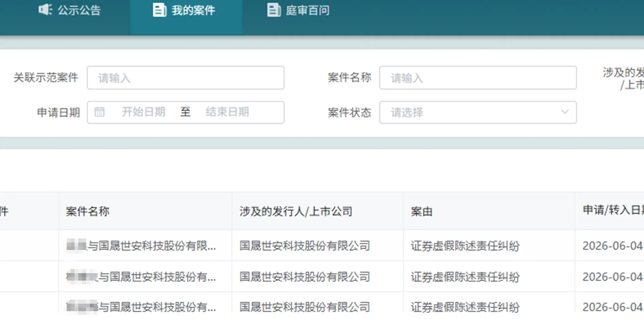644x319 pixels.
Task: Click 证券虚假陈述责任纠纷 in second row
Action: pos(465,277)
